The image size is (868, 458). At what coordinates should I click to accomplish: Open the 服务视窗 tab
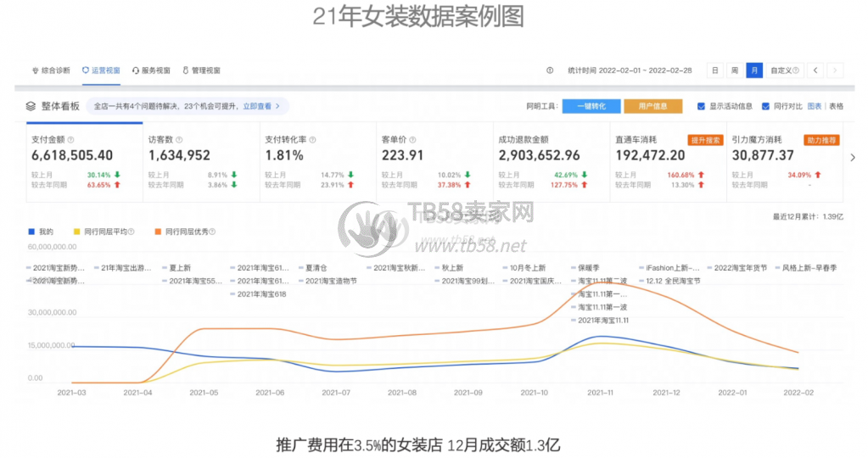(x=151, y=70)
